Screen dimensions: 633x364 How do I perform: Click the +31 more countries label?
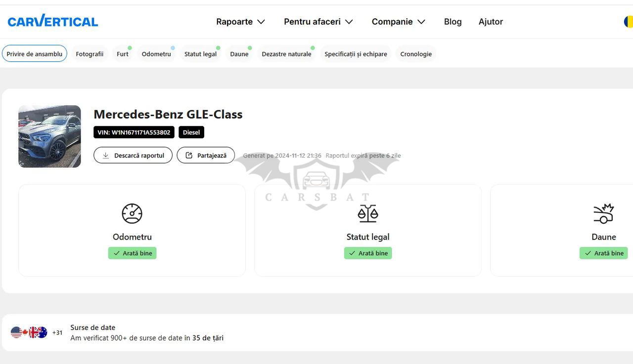click(x=57, y=333)
